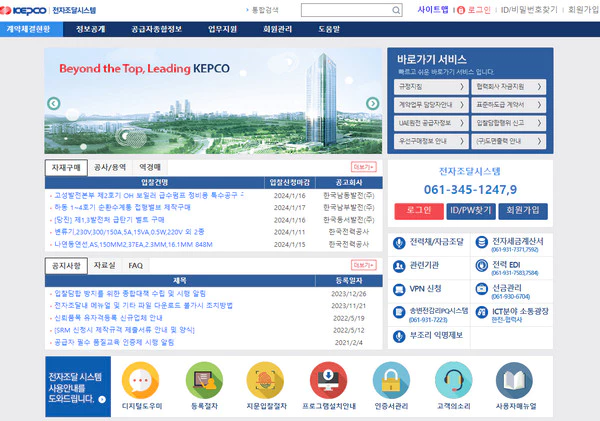Screen dimensions: 600x421
Task: Click the search magnifier icon
Action: 396,10
